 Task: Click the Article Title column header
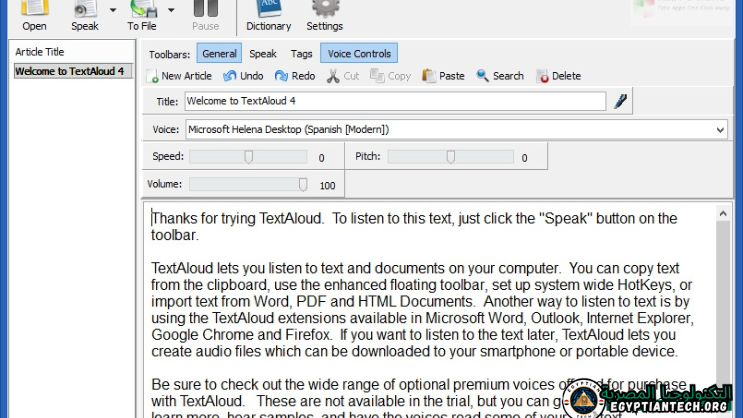point(72,52)
